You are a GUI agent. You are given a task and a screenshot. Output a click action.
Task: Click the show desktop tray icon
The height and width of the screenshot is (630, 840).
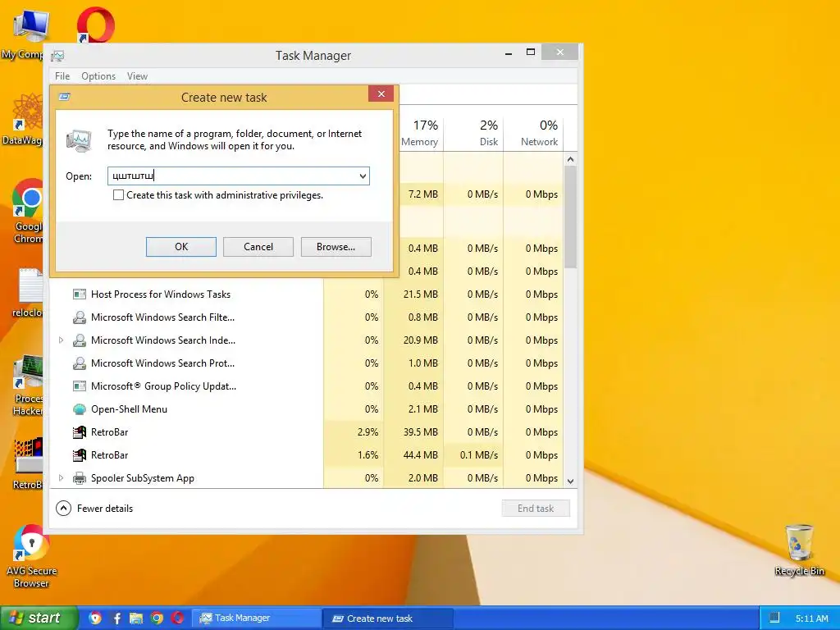(x=774, y=619)
